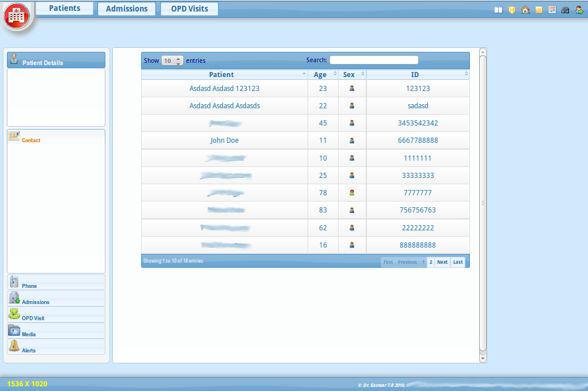Expand the Admissions sidebar section
The height and width of the screenshot is (391, 588).
click(56, 298)
